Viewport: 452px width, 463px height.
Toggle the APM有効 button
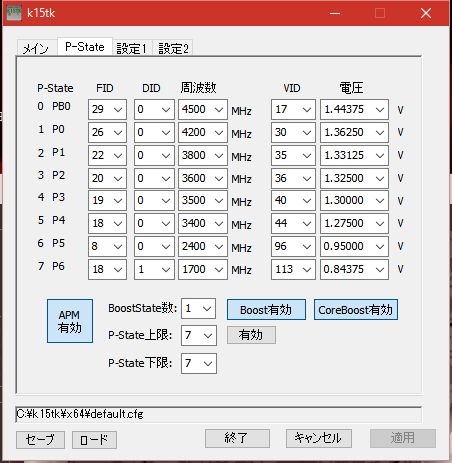pyautogui.click(x=70, y=321)
